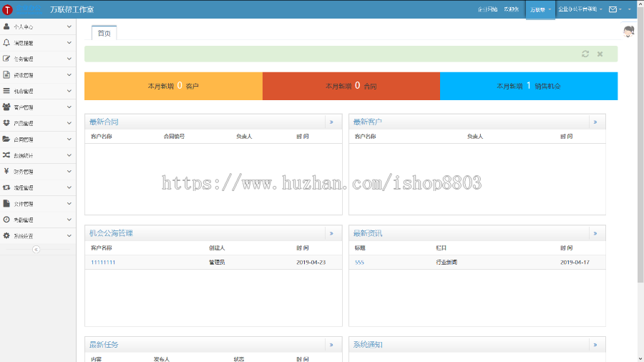Click the 最新任务 panel heading
Viewport: 644px width, 362px height.
[x=104, y=345]
